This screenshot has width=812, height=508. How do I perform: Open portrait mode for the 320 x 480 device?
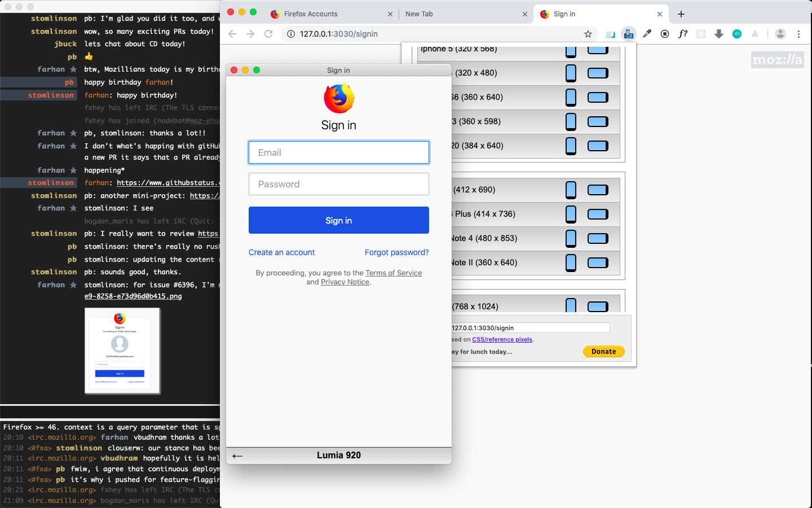[x=571, y=73]
